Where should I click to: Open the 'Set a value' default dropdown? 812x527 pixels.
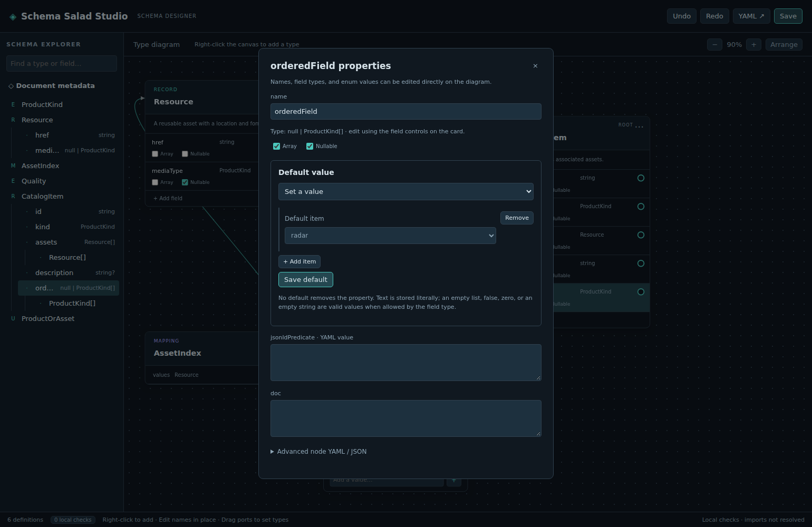tap(406, 192)
